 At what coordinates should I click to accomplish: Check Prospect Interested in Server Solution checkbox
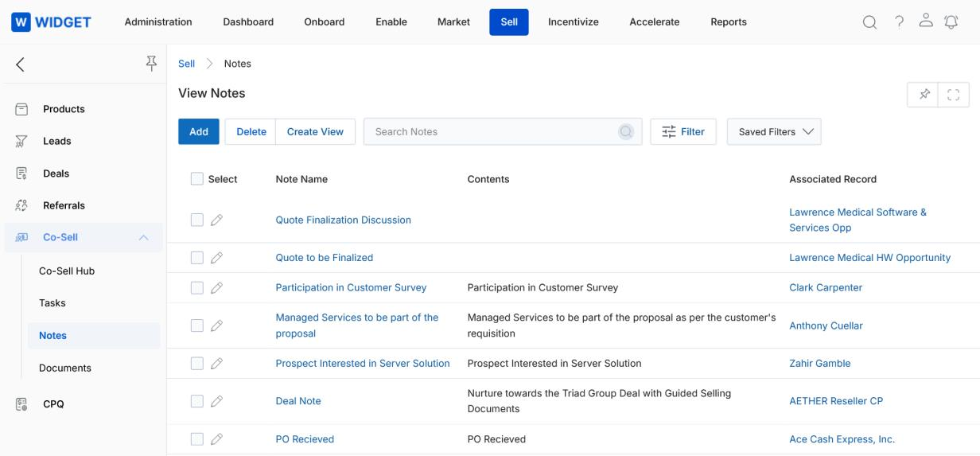pos(197,363)
